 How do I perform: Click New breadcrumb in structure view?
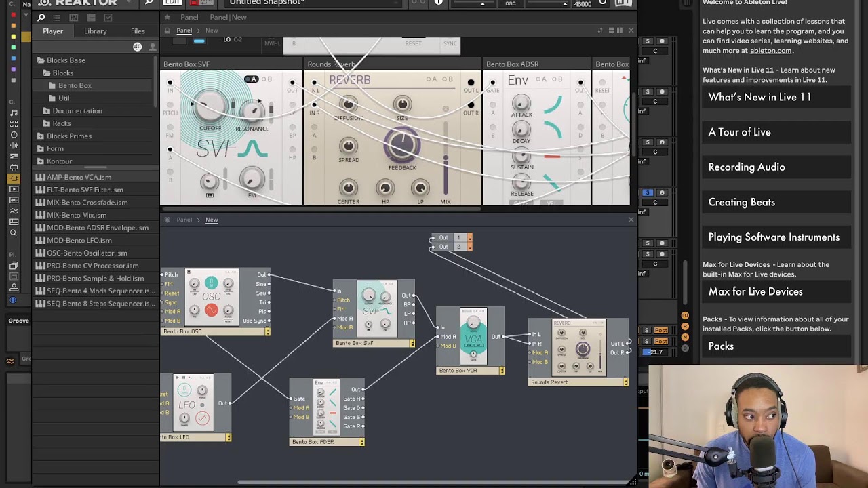tap(212, 220)
